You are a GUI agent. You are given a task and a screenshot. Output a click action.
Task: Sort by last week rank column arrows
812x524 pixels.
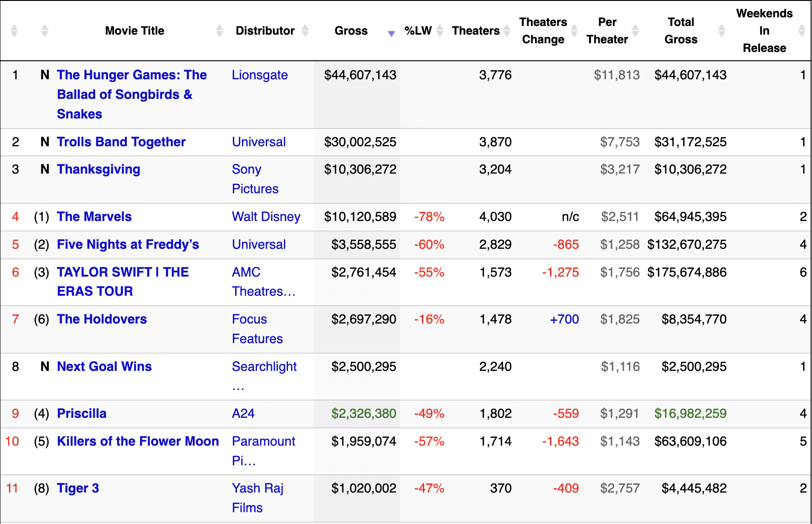coord(44,31)
